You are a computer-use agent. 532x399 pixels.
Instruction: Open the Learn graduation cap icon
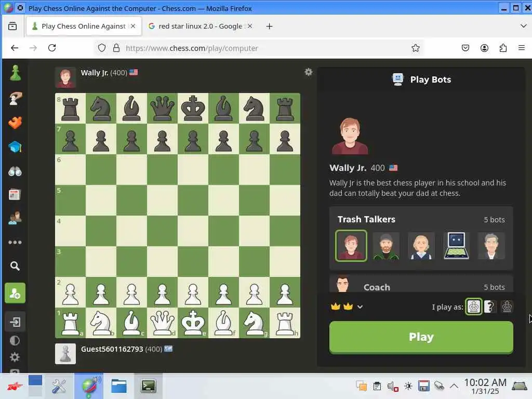(15, 147)
